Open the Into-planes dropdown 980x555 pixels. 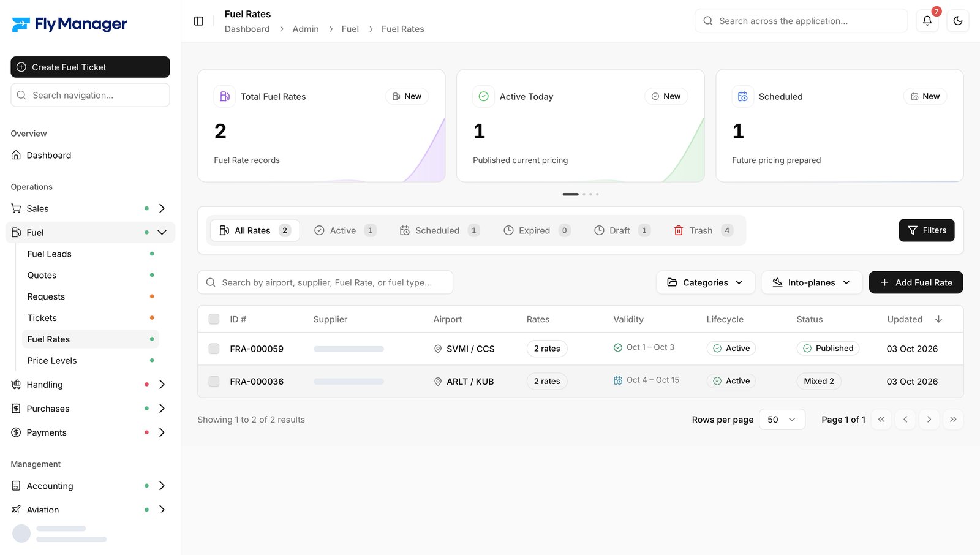click(x=812, y=282)
